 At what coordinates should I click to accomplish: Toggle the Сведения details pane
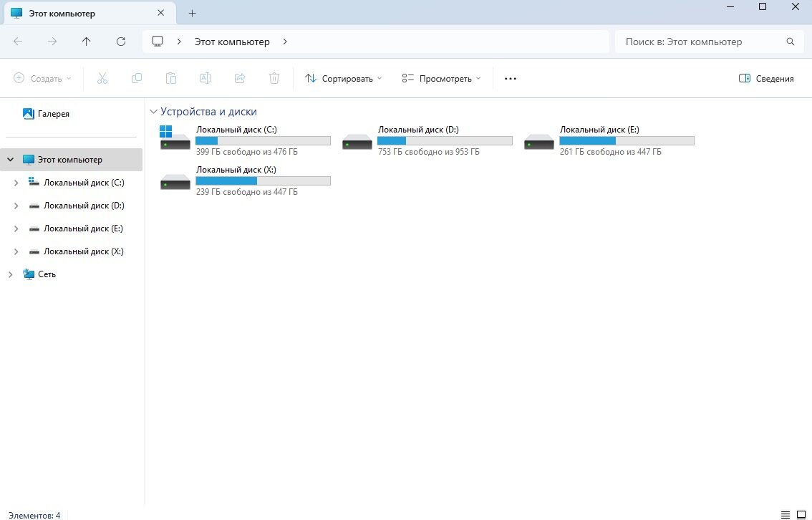coord(766,78)
